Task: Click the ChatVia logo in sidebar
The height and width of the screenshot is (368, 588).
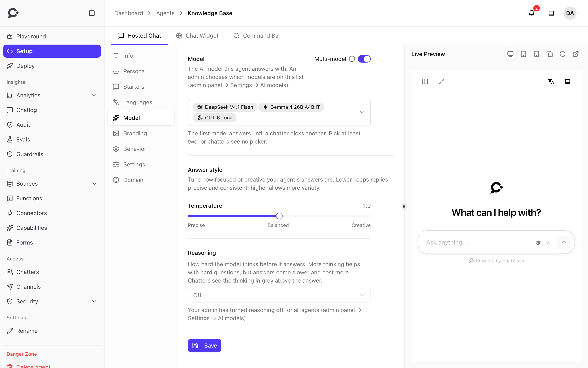Action: (x=13, y=13)
